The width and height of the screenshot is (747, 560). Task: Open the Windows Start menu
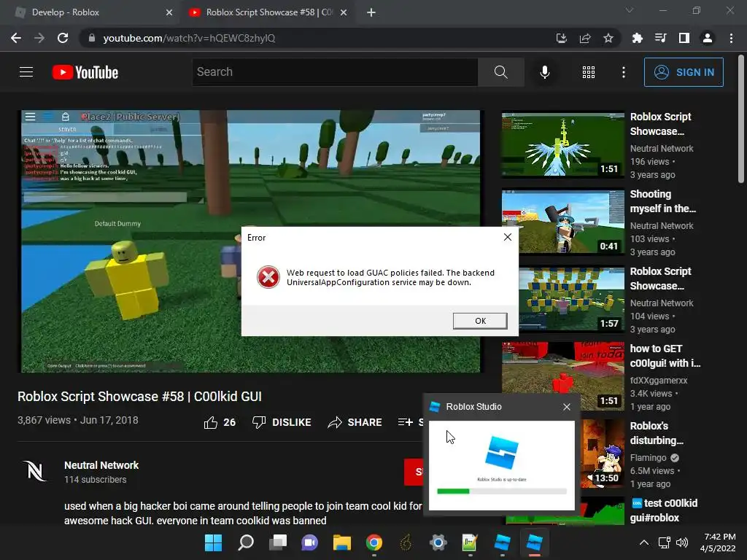coord(213,542)
